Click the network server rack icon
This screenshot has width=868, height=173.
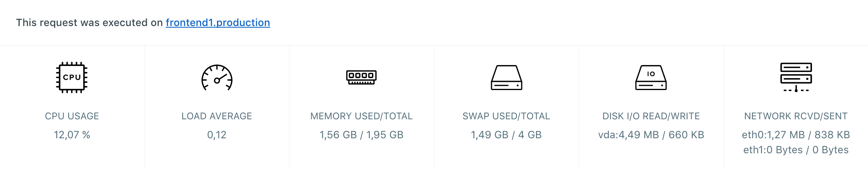tap(796, 77)
